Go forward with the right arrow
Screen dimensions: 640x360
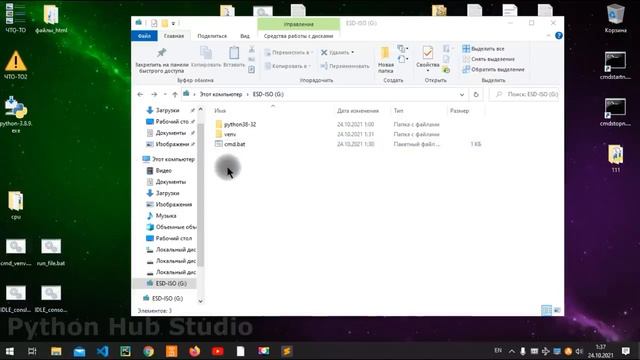[x=154, y=94]
